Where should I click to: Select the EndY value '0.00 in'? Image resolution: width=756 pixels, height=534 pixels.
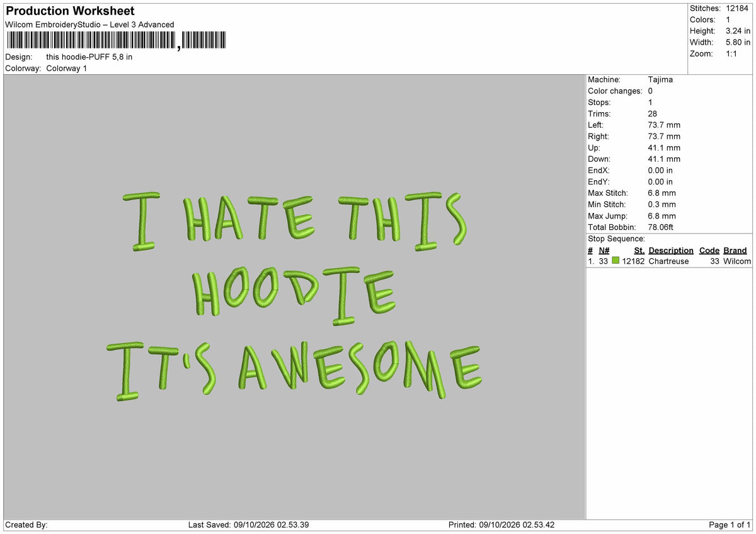point(660,181)
